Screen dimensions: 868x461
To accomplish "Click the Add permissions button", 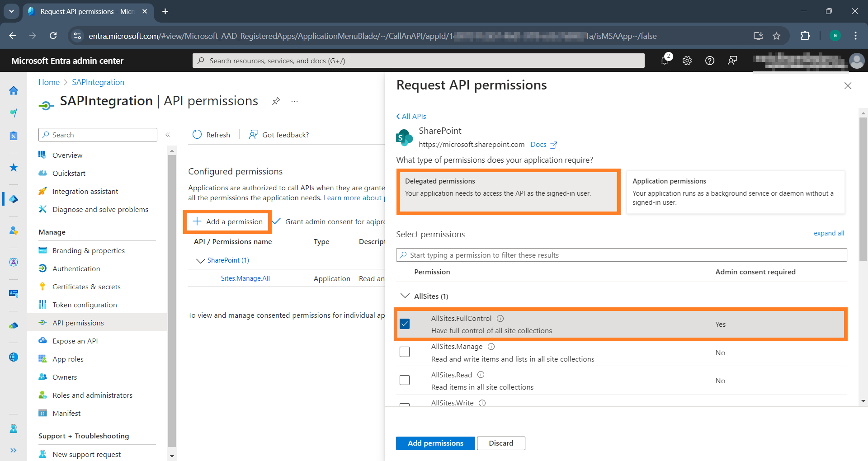I will click(435, 443).
